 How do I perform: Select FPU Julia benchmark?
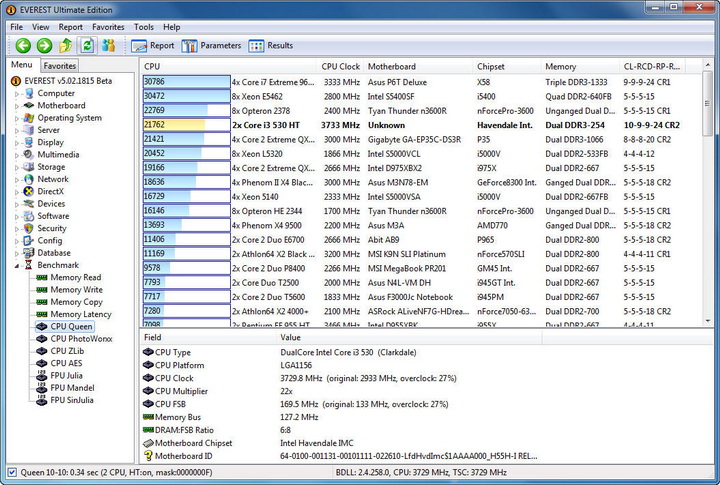pos(66,376)
